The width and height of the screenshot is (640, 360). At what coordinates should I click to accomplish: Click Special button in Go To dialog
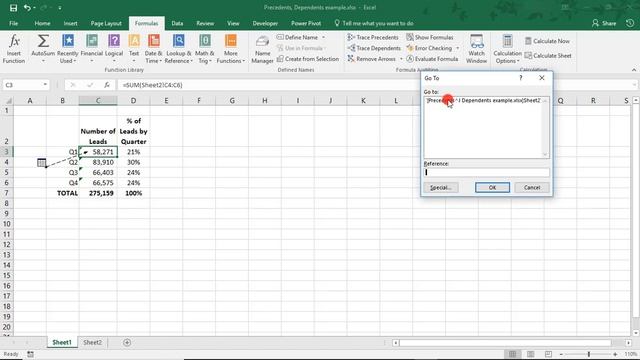coord(440,187)
